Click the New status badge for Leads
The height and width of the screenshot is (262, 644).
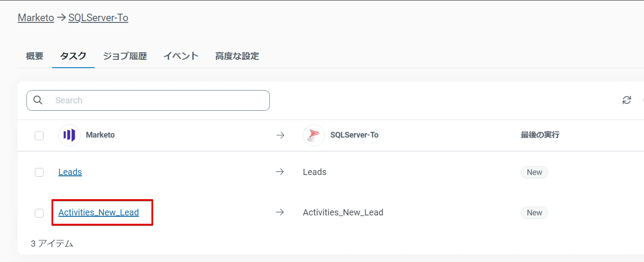(534, 172)
